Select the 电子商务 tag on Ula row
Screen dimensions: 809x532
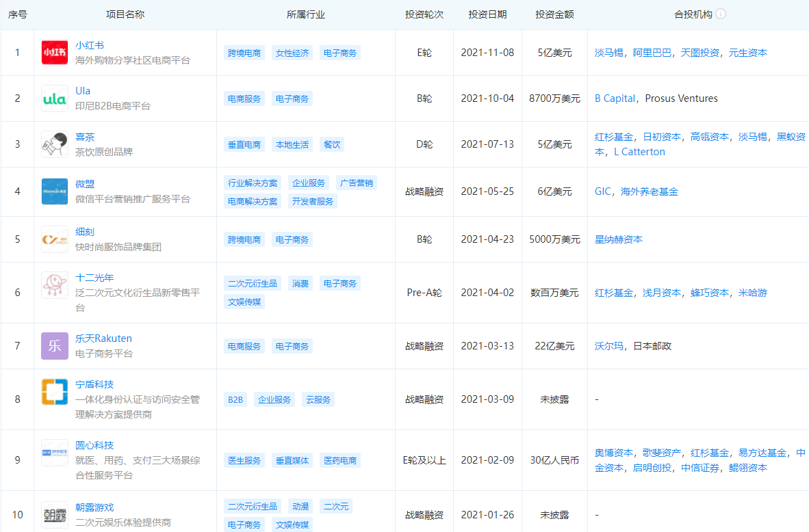pyautogui.click(x=294, y=98)
